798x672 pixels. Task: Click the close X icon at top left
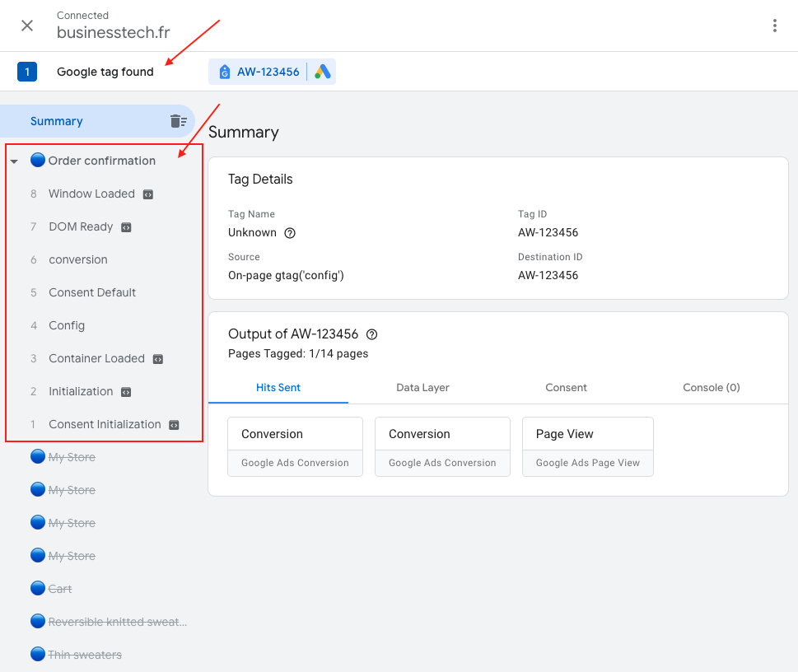(x=27, y=26)
